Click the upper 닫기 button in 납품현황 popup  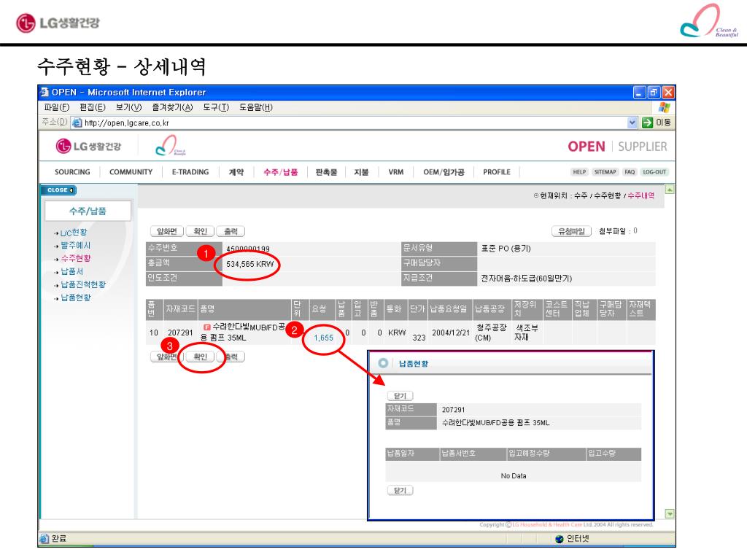400,396
